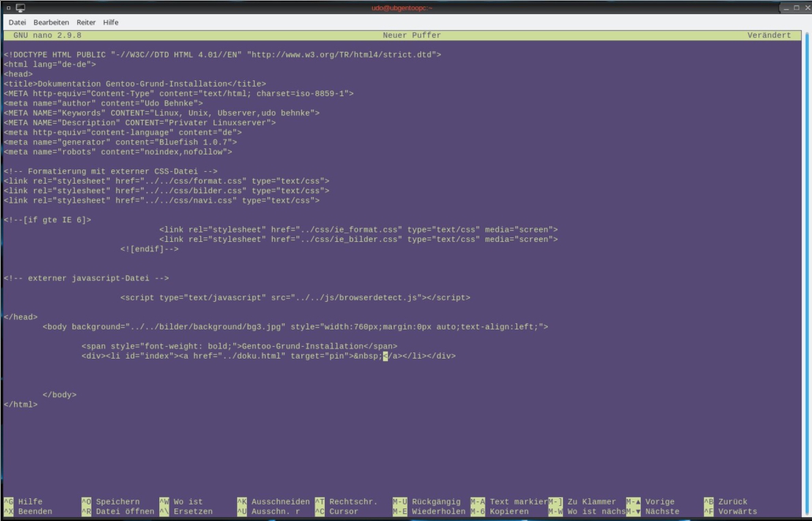Viewport: 812px width, 521px height.
Task: Click the meta robots noindex,nofollow line
Action: (117, 152)
